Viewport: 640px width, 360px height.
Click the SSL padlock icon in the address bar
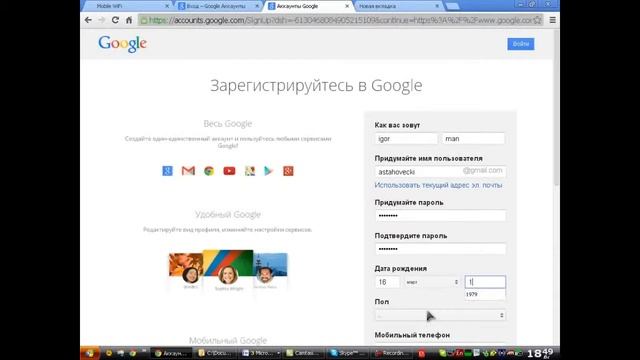[x=144, y=20]
